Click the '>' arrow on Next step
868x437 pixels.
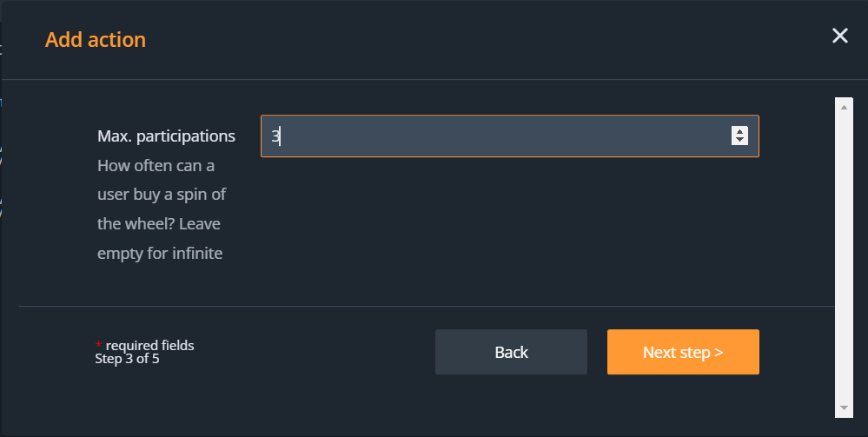(x=719, y=353)
